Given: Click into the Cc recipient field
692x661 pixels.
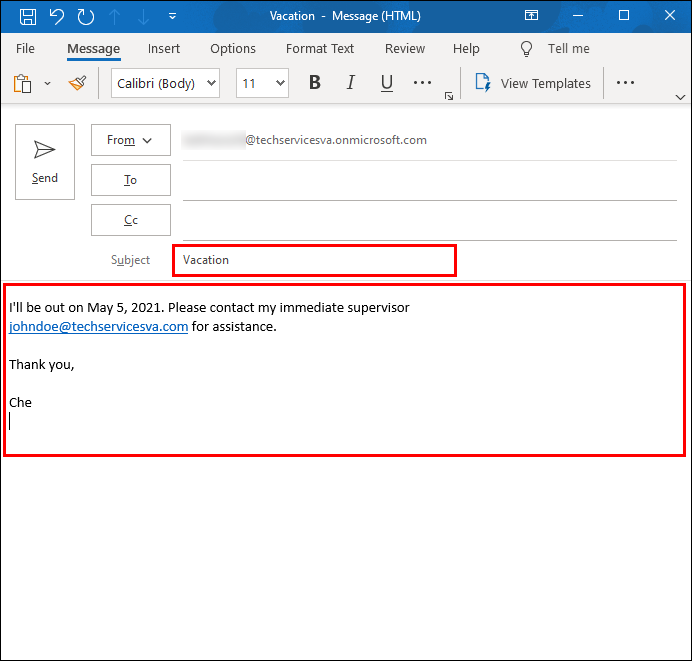Looking at the screenshot, I should pyautogui.click(x=430, y=222).
